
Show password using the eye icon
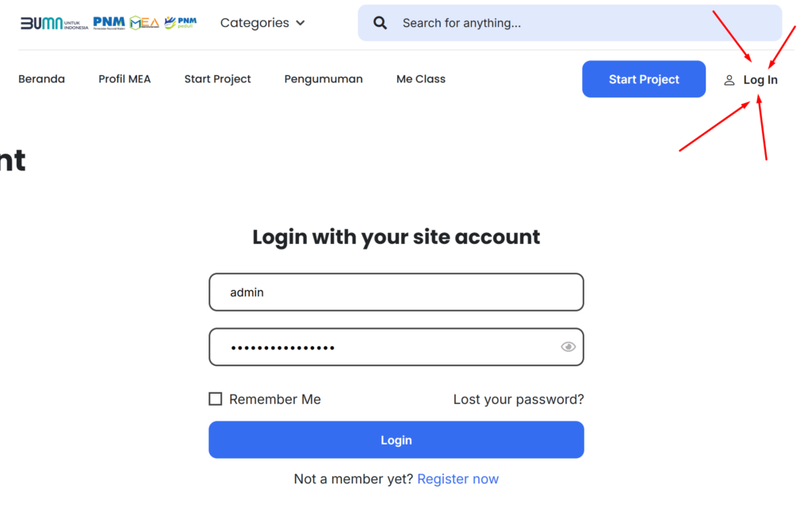568,347
